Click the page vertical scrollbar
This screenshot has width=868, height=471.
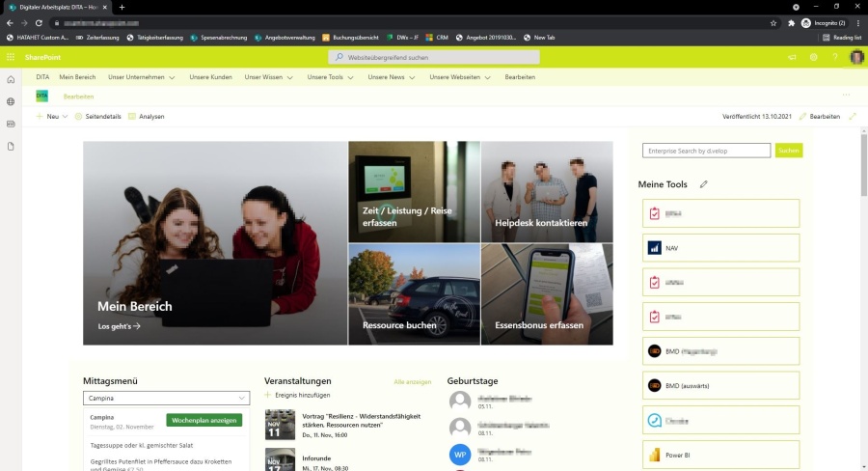[863, 165]
